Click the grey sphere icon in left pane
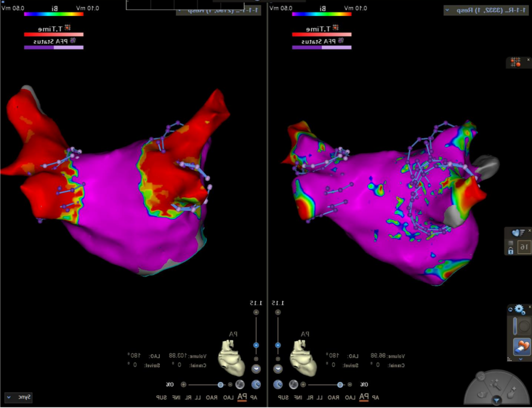 240,384
